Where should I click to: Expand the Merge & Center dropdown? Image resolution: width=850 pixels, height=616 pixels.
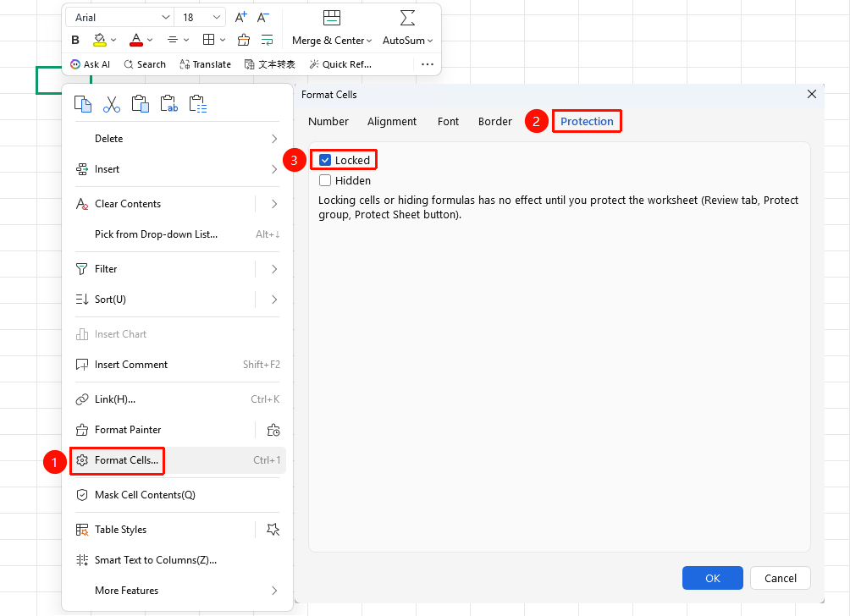[369, 41]
